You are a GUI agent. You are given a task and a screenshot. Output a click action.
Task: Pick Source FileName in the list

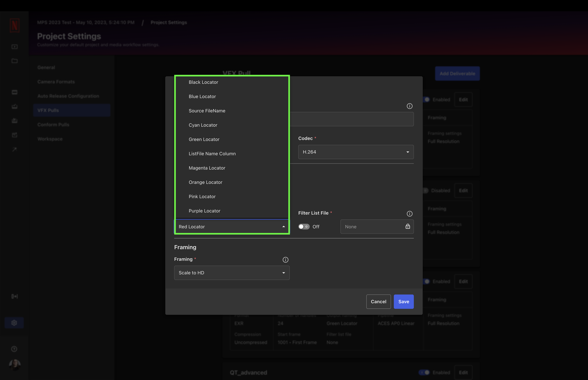click(232, 111)
